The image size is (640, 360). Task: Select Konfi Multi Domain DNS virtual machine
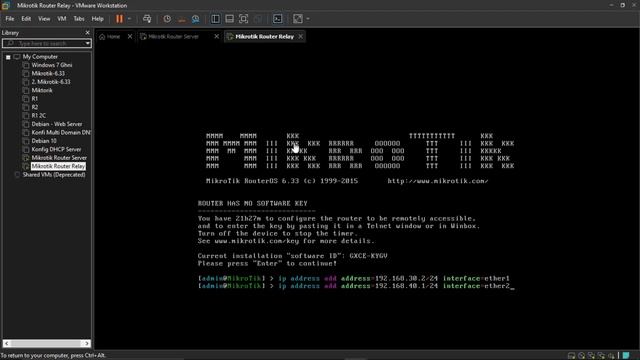[x=61, y=133]
